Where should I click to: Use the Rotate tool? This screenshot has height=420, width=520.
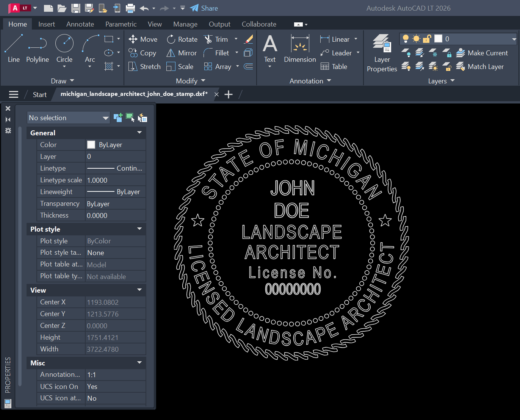pos(182,39)
